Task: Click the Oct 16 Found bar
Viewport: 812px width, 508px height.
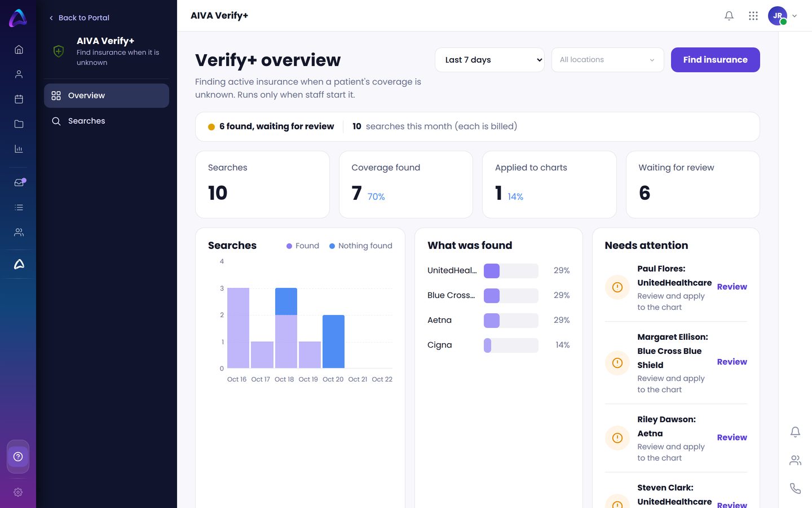Action: [238, 328]
